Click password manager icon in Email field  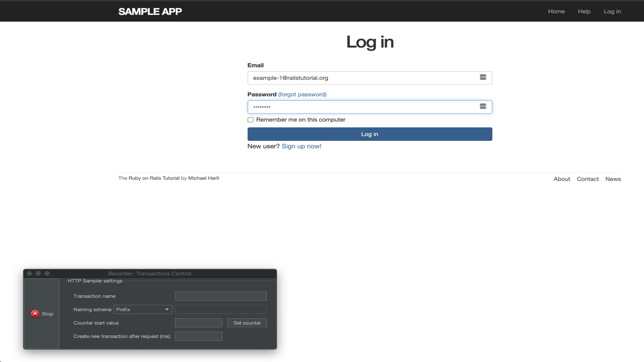(483, 77)
